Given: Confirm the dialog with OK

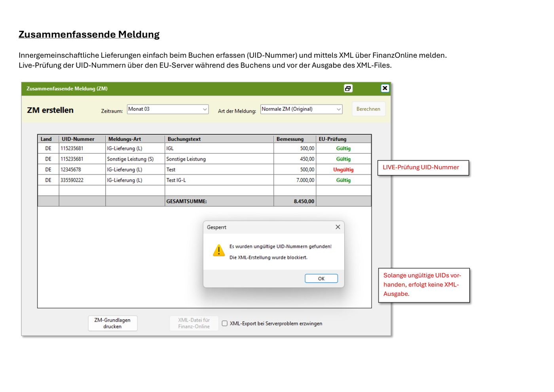Looking at the screenshot, I should tap(321, 278).
